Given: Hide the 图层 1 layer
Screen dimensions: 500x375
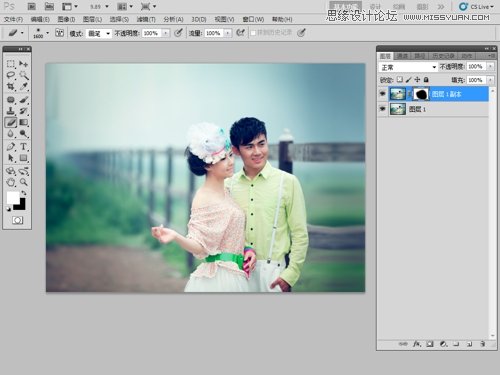Looking at the screenshot, I should [x=383, y=109].
